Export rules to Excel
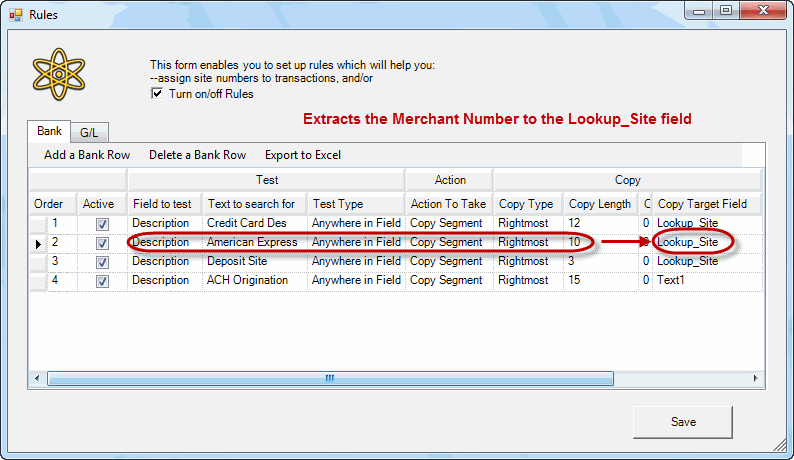Image resolution: width=794 pixels, height=460 pixels. point(302,155)
